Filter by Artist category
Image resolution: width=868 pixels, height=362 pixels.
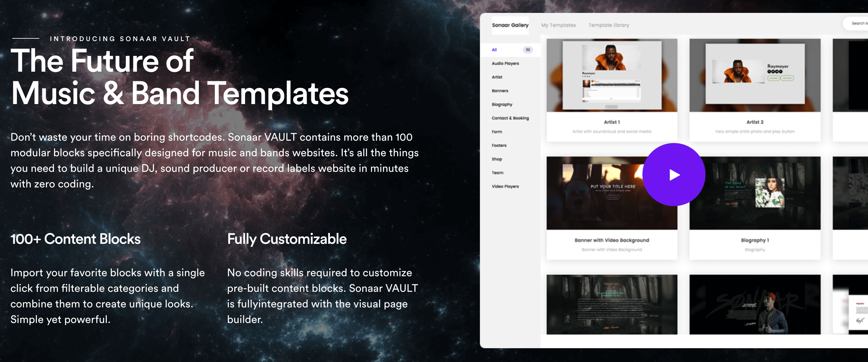(497, 77)
